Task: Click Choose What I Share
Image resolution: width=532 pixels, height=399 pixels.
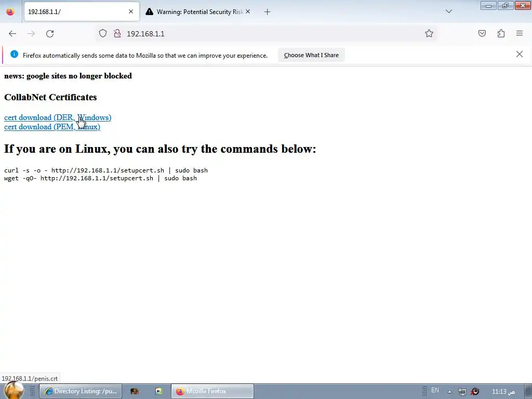Action: point(311,55)
